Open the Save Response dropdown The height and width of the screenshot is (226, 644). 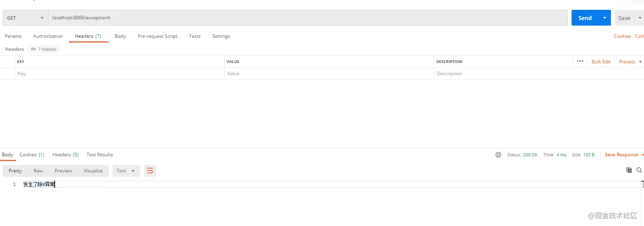[624, 155]
